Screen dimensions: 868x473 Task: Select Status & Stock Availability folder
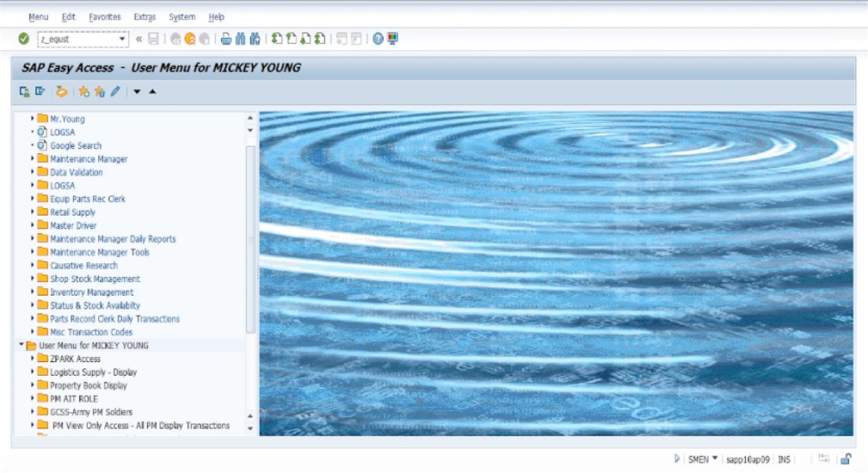95,304
